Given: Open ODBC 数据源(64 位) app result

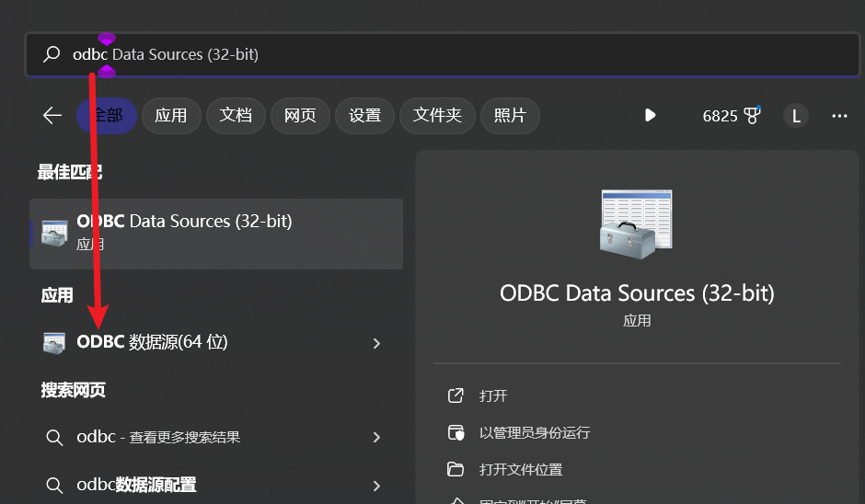Looking at the screenshot, I should (x=216, y=342).
